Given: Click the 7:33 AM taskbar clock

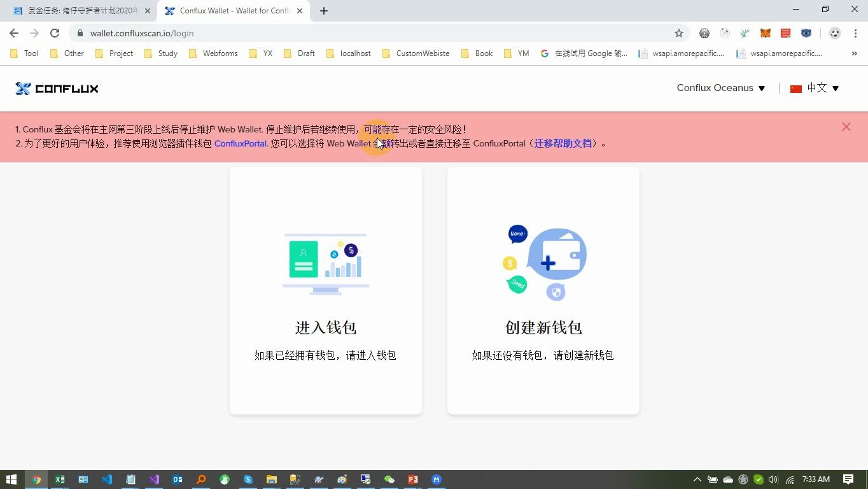Looking at the screenshot, I should pos(816,479).
